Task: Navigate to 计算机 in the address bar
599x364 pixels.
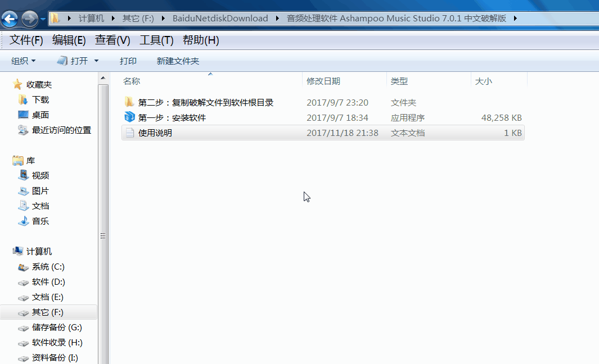Action: (91, 19)
